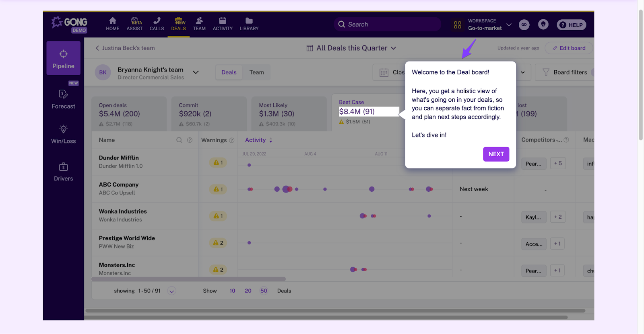This screenshot has height=334, width=644.
Task: Click the Gong logo
Action: [x=70, y=24]
